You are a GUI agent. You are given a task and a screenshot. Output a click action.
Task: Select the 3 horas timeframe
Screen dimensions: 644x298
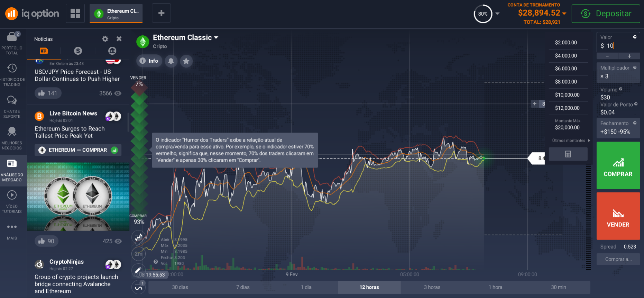pyautogui.click(x=432, y=287)
